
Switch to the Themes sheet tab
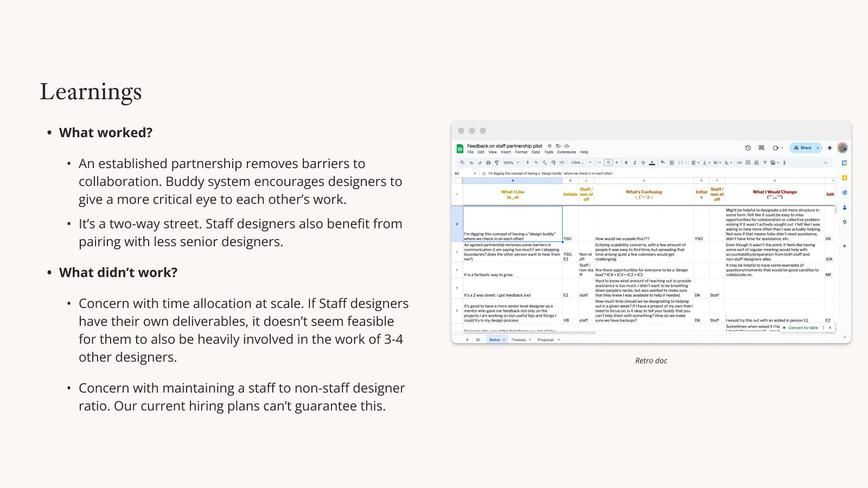pyautogui.click(x=519, y=340)
